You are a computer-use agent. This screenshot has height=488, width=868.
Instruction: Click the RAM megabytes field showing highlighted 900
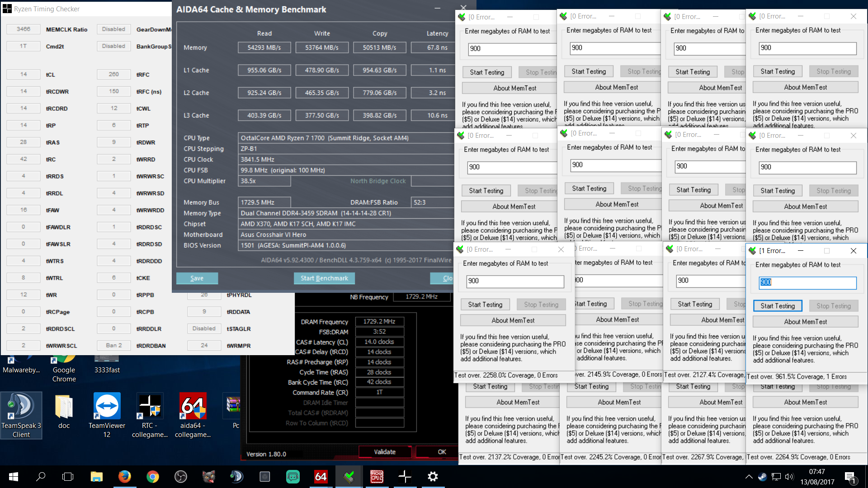tap(807, 282)
